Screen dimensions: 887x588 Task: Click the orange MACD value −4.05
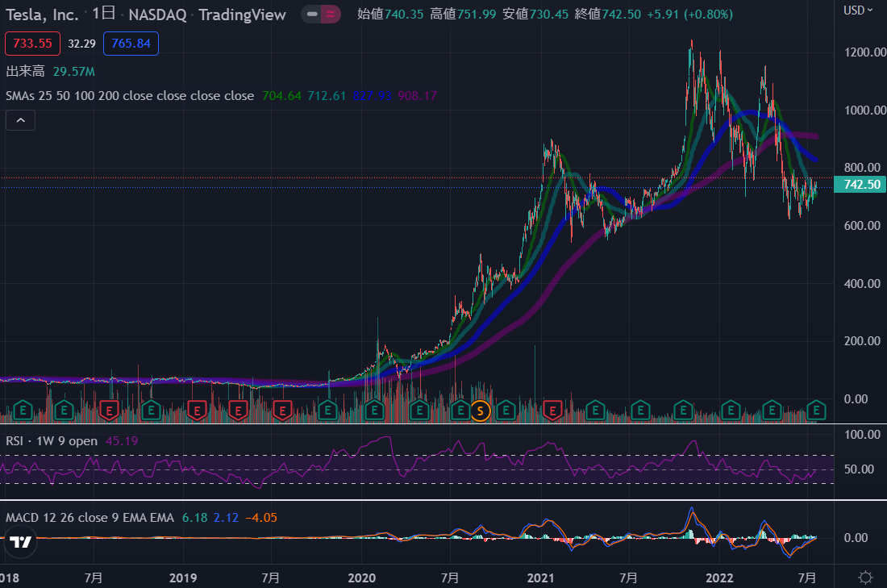pos(261,518)
